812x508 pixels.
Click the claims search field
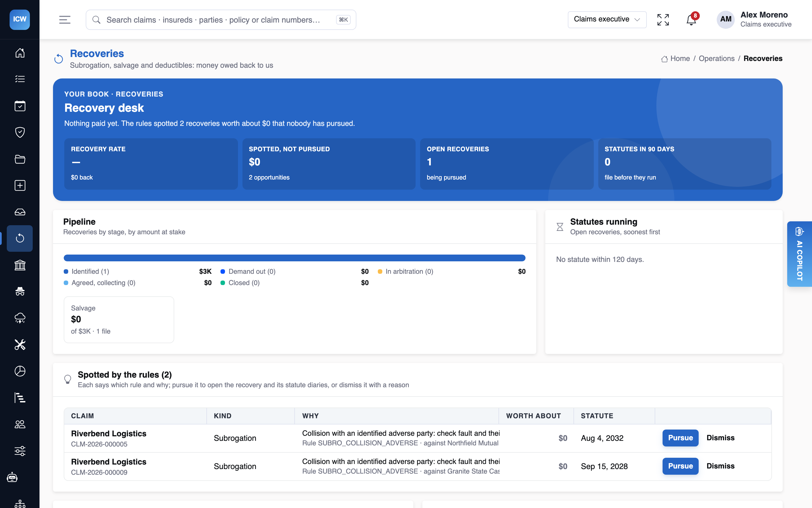tap(221, 20)
